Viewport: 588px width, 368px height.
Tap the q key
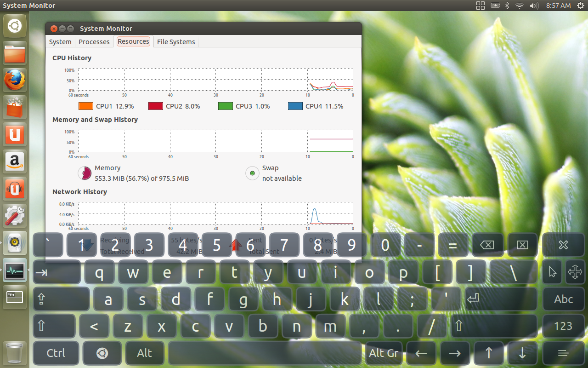(99, 272)
